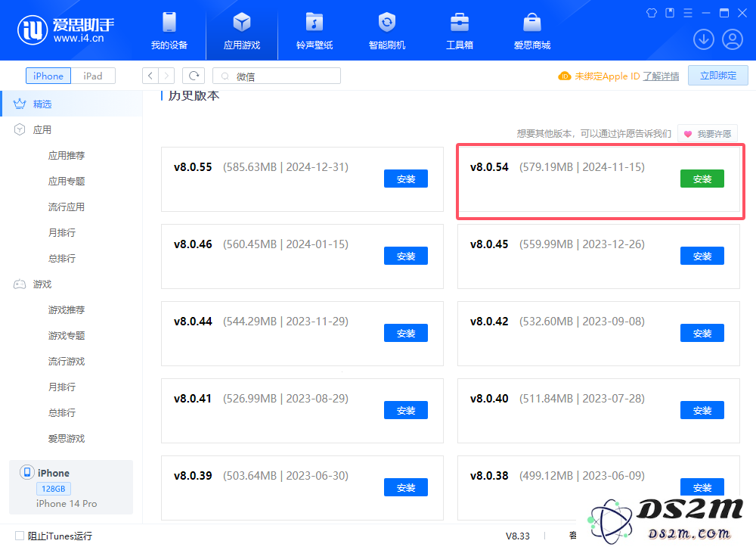Open 月排行 under 应用
Viewport: 756px width, 547px height.
coord(62,232)
